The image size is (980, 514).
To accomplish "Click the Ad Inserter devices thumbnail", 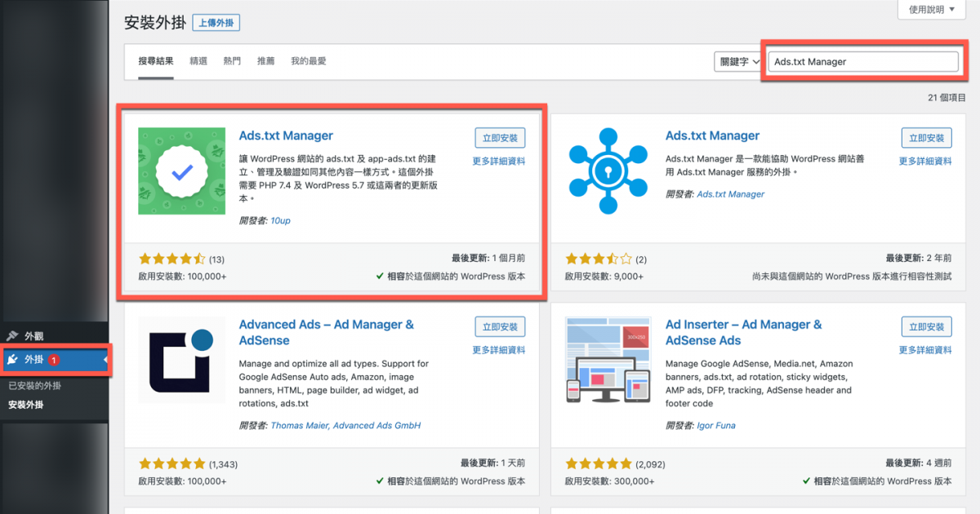I will coord(608,360).
